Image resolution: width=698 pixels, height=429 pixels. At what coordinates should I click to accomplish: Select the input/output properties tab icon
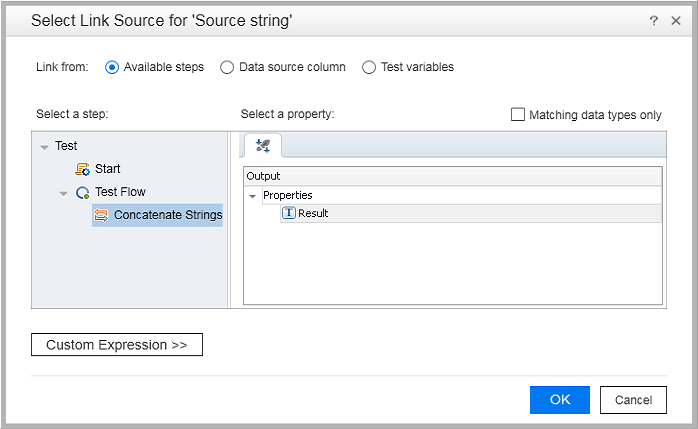(x=263, y=146)
